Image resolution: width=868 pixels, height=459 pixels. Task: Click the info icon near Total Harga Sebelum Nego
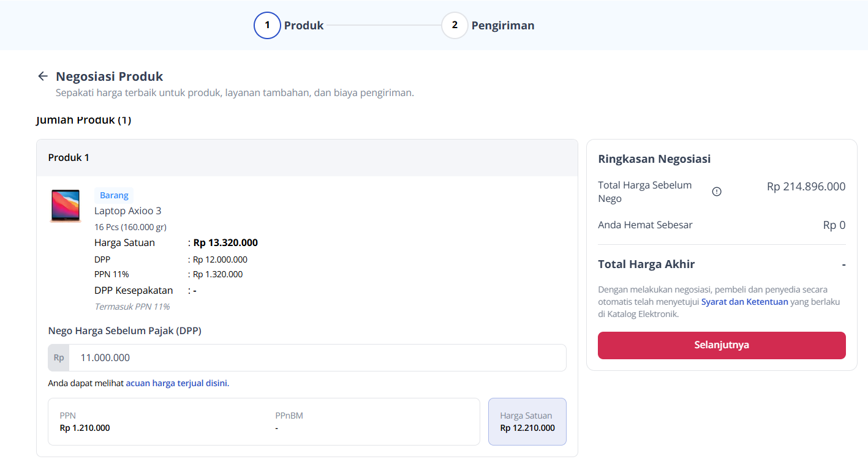point(717,192)
